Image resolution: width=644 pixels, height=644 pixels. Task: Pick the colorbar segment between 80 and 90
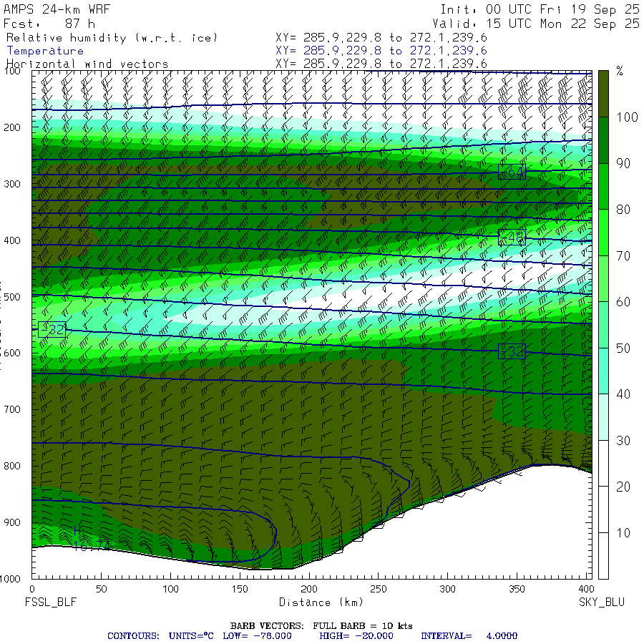click(603, 187)
